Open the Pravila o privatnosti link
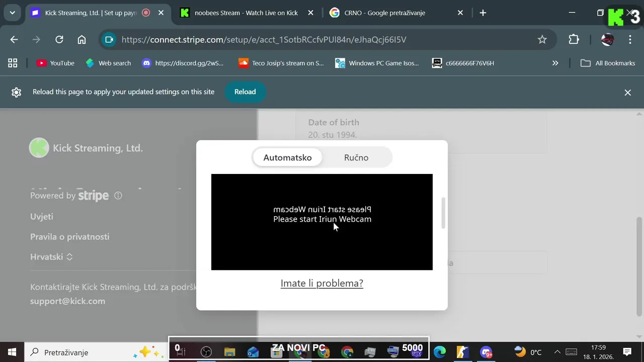 (x=69, y=237)
